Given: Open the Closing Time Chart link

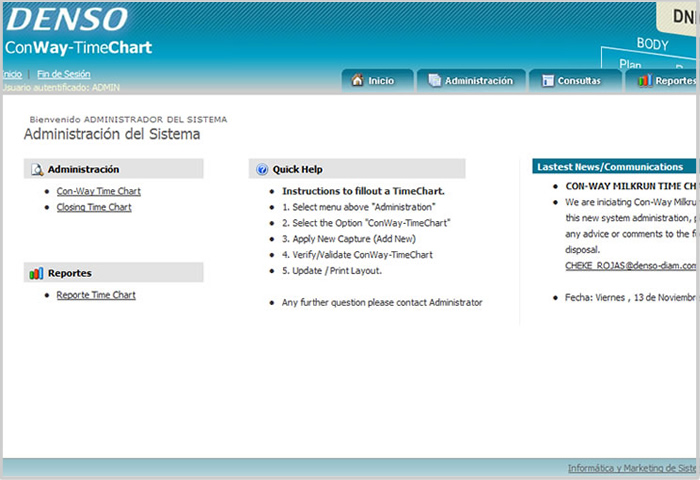Looking at the screenshot, I should [94, 207].
